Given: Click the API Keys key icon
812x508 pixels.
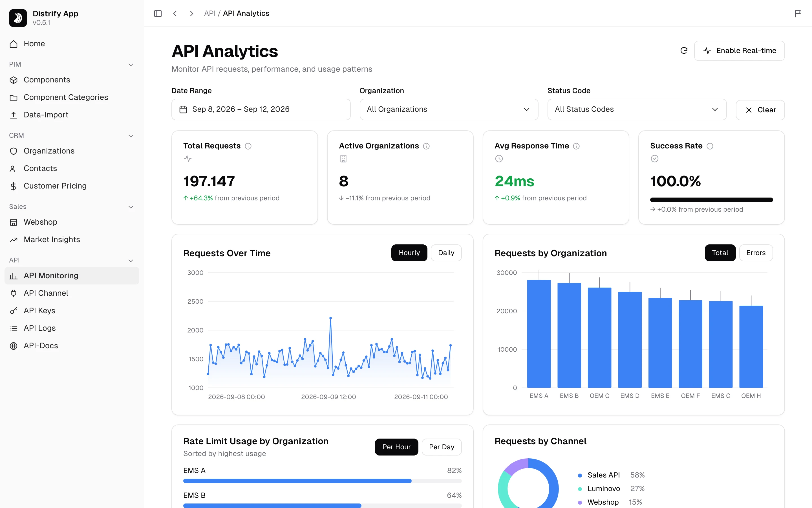Looking at the screenshot, I should click(x=14, y=311).
